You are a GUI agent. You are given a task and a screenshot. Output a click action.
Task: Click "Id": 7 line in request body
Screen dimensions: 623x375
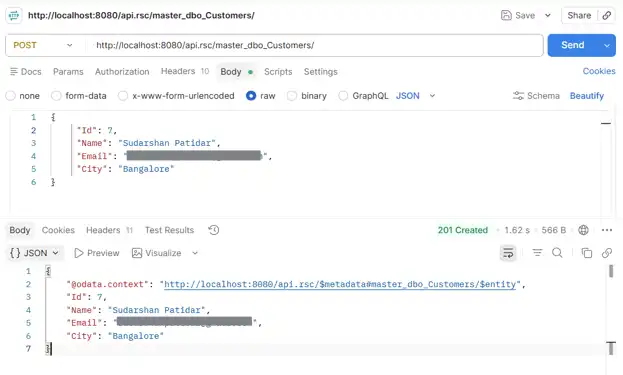click(97, 130)
